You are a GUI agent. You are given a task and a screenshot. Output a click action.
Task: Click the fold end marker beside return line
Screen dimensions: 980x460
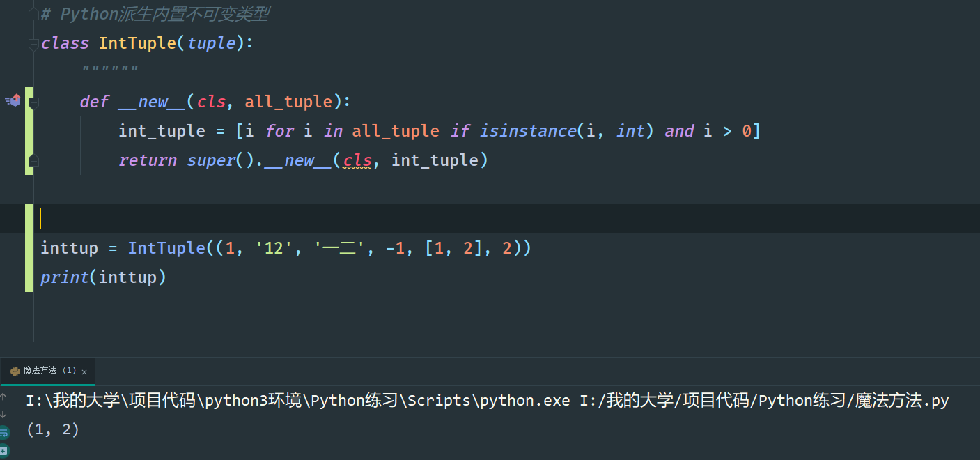[x=33, y=161]
